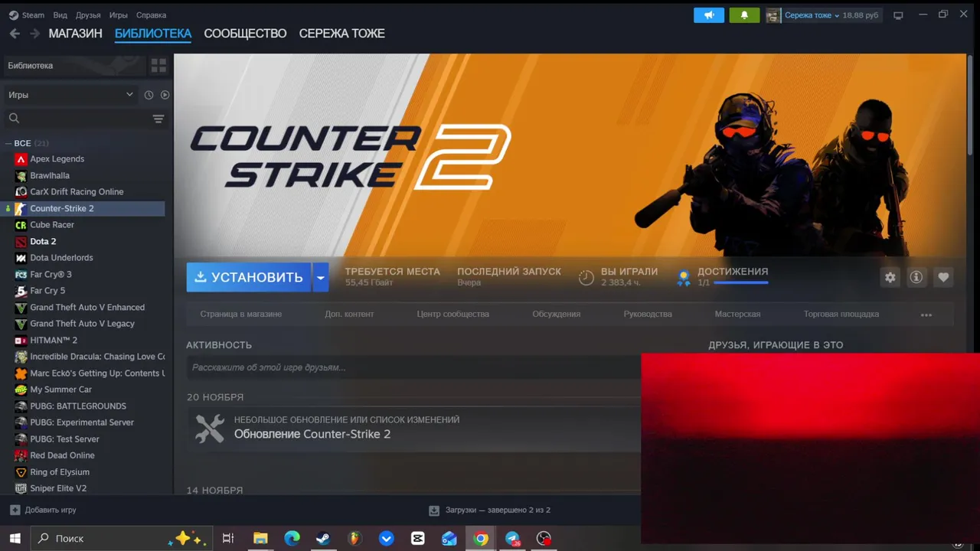Open game settings gear icon
The image size is (980, 551).
coord(890,278)
